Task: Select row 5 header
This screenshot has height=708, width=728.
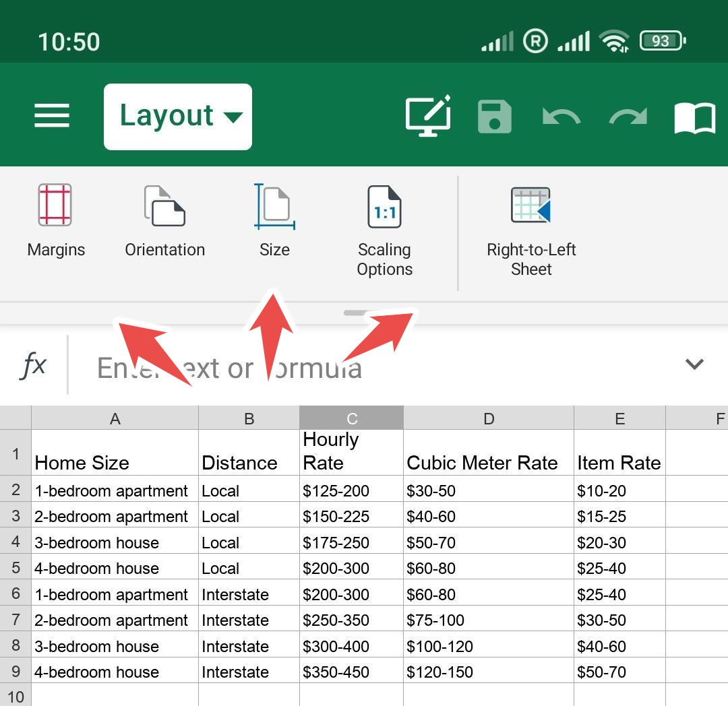Action: (x=16, y=567)
